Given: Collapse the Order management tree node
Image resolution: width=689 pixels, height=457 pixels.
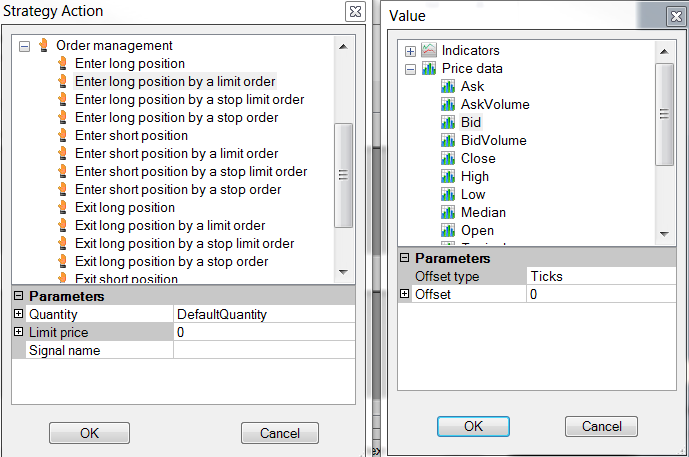Looking at the screenshot, I should pyautogui.click(x=25, y=46).
